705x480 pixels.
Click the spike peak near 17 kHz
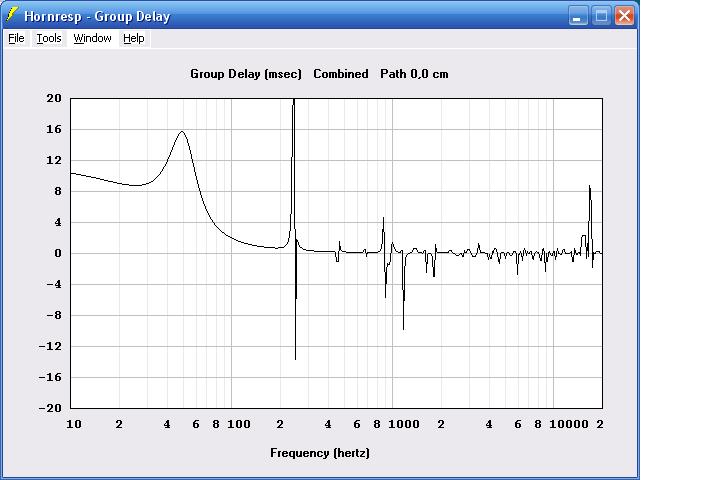coord(589,187)
